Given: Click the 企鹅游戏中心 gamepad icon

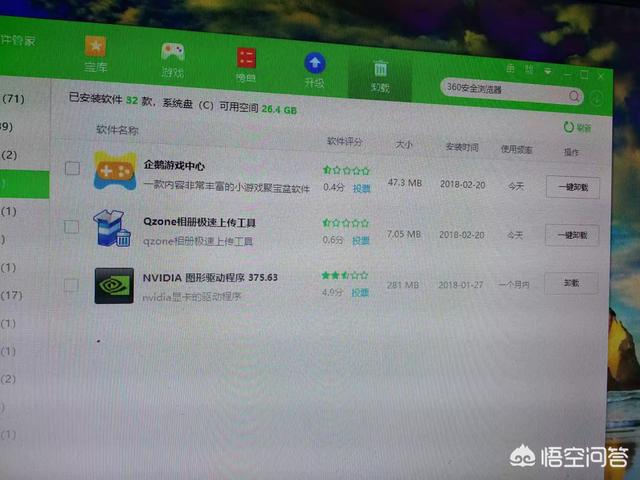Looking at the screenshot, I should (x=115, y=171).
